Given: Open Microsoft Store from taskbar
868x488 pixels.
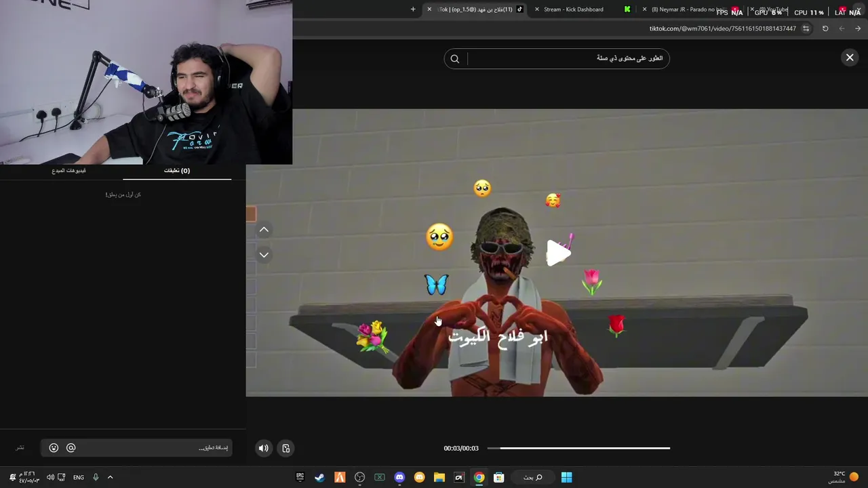Looking at the screenshot, I should pyautogui.click(x=499, y=477).
